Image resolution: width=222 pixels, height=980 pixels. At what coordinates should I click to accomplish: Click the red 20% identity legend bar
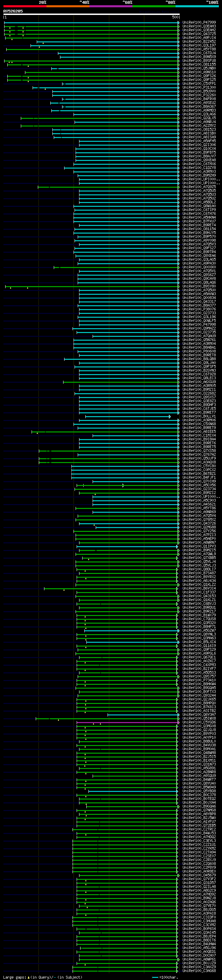[x=25, y=7]
